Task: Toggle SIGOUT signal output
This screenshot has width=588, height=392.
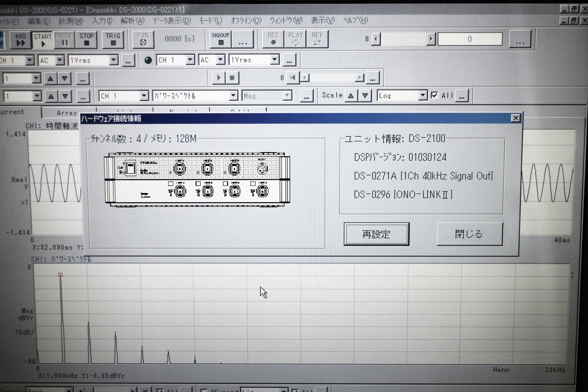Action: (x=220, y=39)
